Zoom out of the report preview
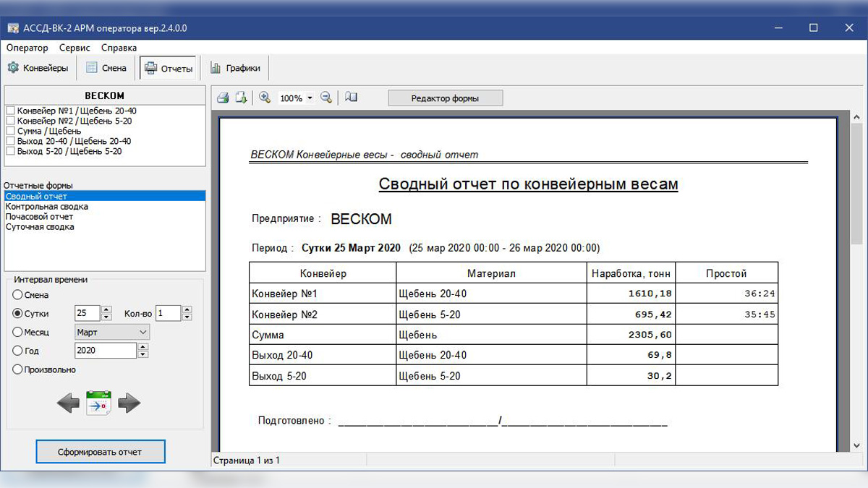 [x=326, y=98]
